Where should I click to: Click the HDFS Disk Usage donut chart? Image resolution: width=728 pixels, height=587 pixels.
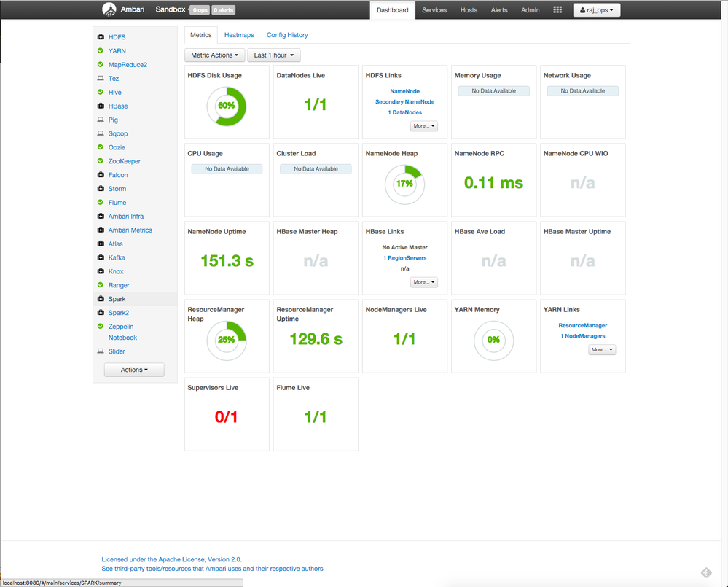click(227, 106)
